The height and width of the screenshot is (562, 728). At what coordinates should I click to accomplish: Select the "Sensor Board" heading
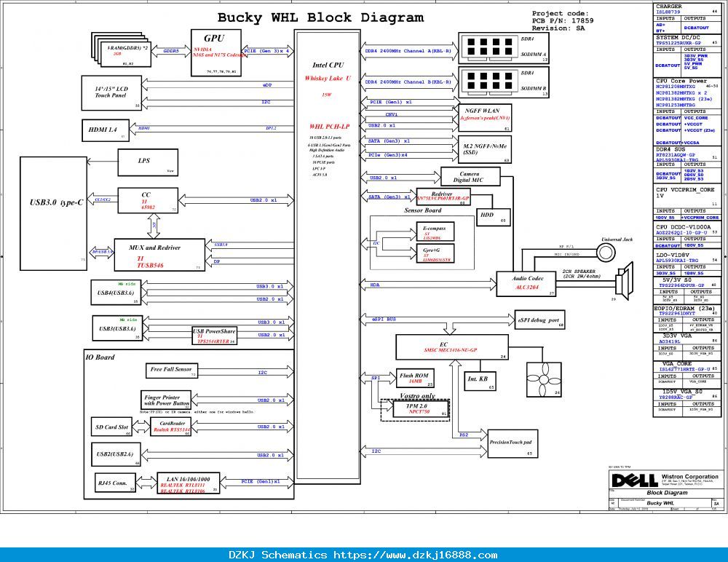(422, 210)
